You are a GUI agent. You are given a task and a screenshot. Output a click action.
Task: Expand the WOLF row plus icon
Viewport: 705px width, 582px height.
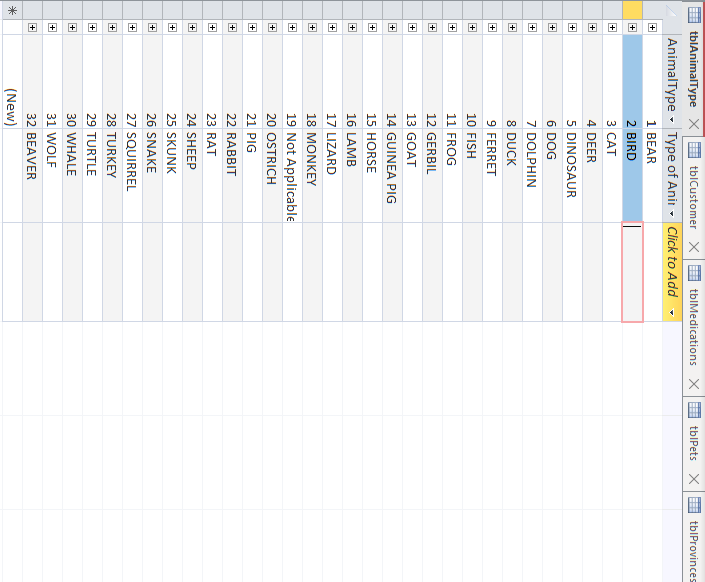pyautogui.click(x=52, y=27)
